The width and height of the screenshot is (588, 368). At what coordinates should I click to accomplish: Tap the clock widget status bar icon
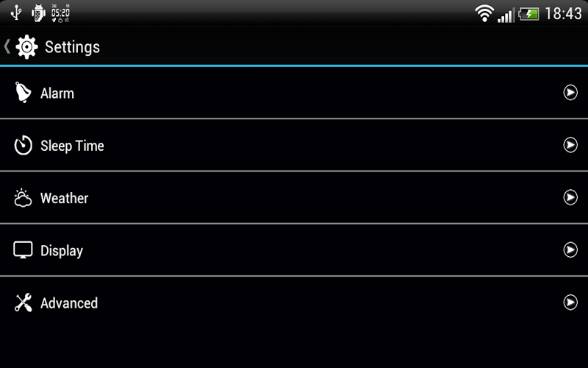(60, 14)
